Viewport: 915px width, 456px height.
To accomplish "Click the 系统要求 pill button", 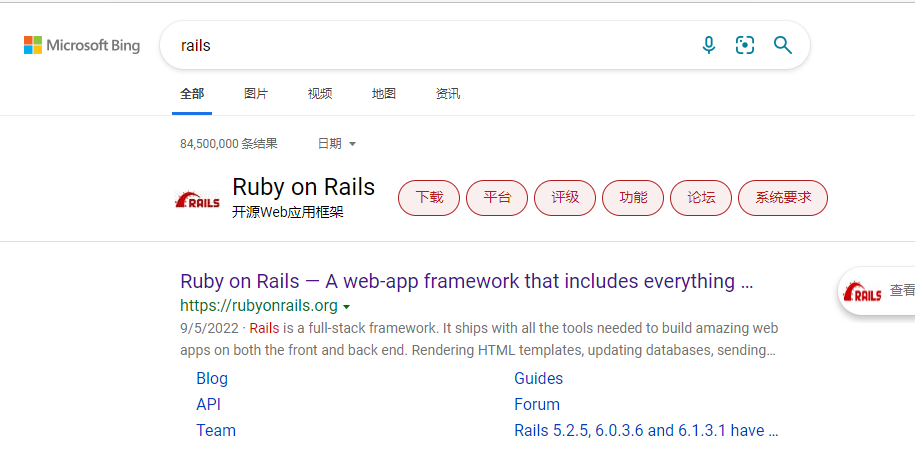I will [x=783, y=198].
